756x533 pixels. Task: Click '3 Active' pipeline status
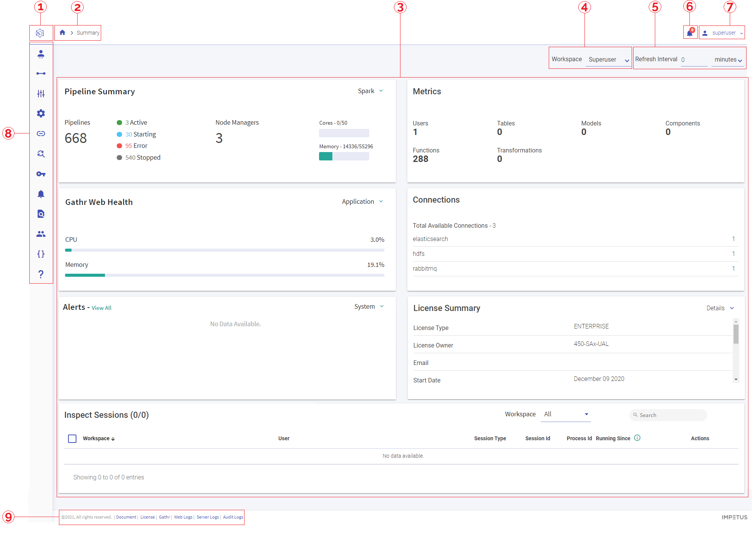(x=132, y=122)
